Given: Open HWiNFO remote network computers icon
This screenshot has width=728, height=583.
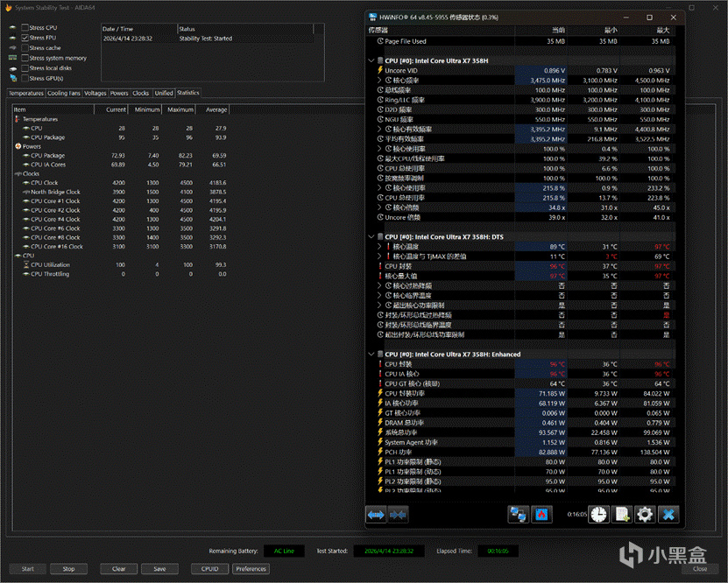Looking at the screenshot, I should pos(518,515).
